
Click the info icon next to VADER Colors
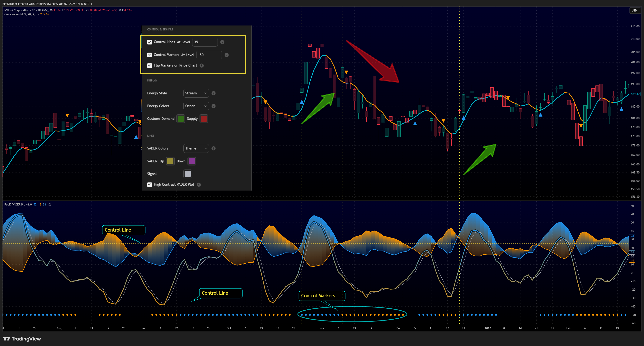[x=214, y=148]
